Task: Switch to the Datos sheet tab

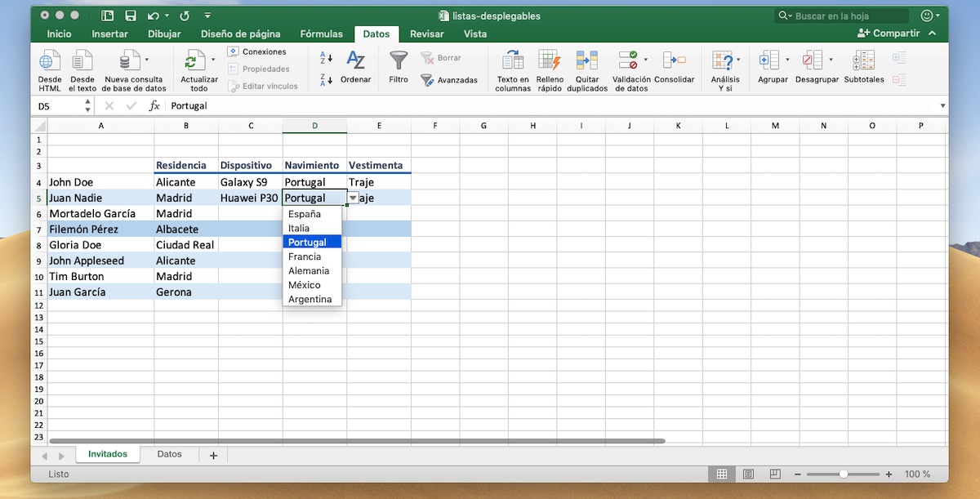Action: coord(169,454)
